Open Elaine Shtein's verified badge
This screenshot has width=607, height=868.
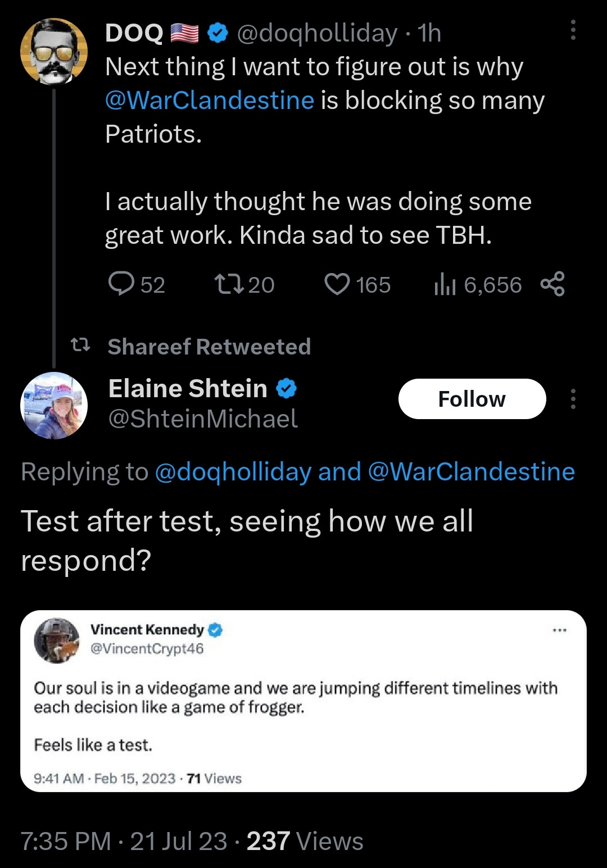[287, 388]
